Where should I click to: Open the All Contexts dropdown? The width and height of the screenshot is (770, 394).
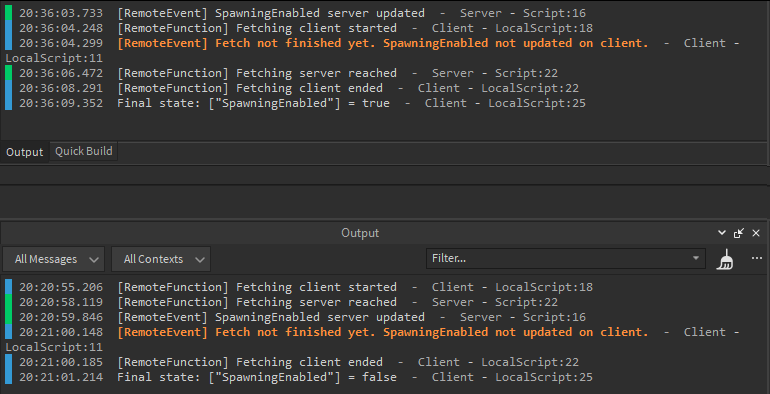(x=161, y=259)
